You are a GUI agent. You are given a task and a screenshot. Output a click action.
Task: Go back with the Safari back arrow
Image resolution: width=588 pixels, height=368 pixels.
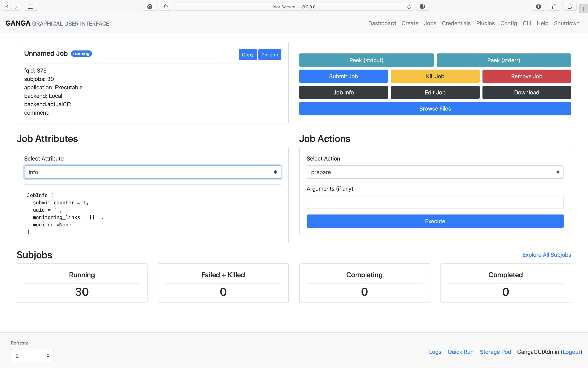click(7, 7)
